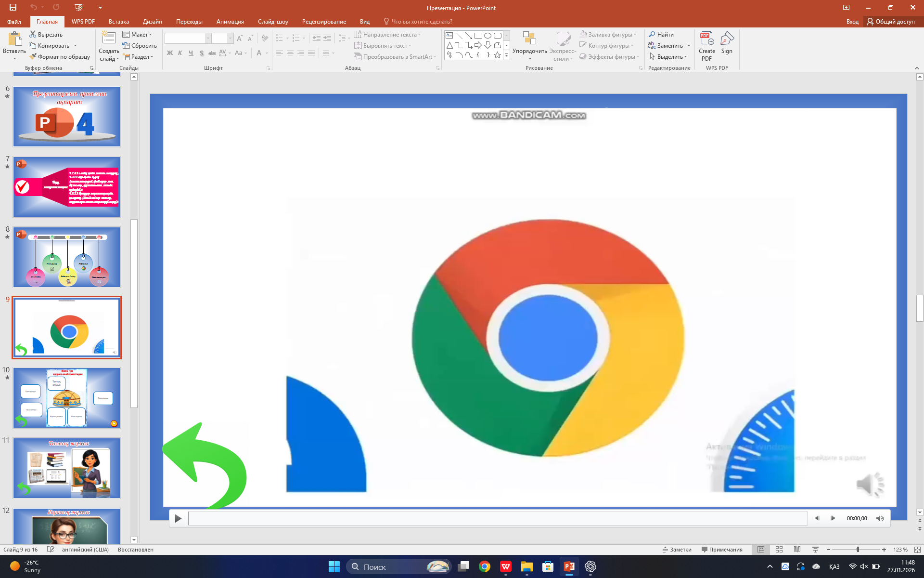Switch to the Переходы tab
The image size is (924, 578).
pos(189,22)
